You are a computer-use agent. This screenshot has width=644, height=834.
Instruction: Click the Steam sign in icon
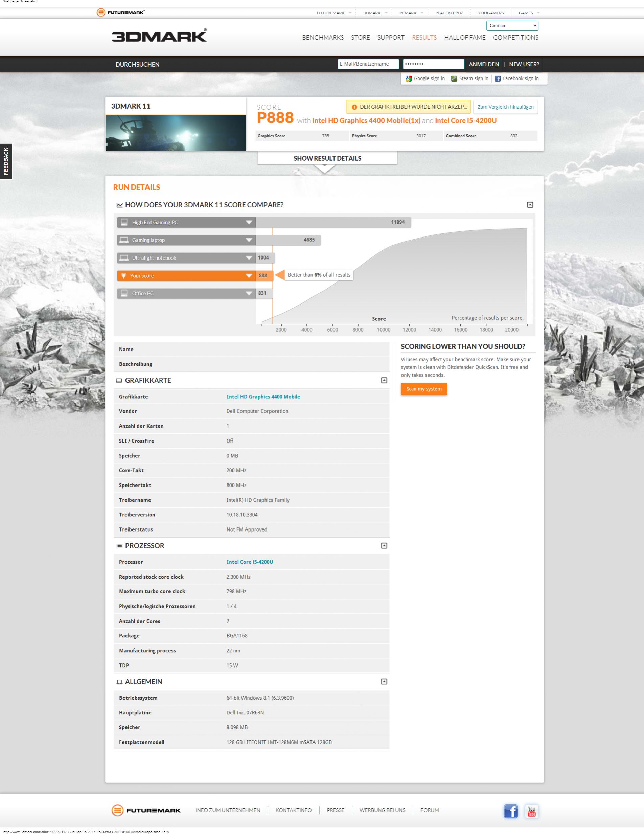[454, 79]
